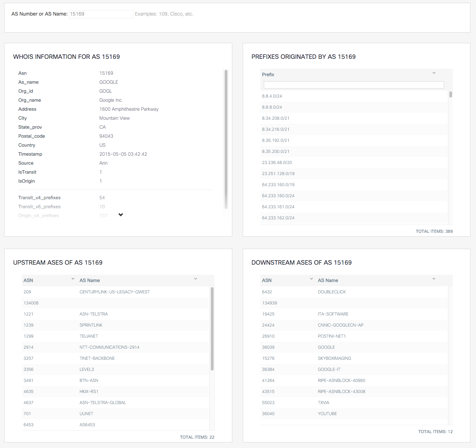The width and height of the screenshot is (476, 448).
Task: Click the ASN header in Upstream table
Action: coord(28,280)
